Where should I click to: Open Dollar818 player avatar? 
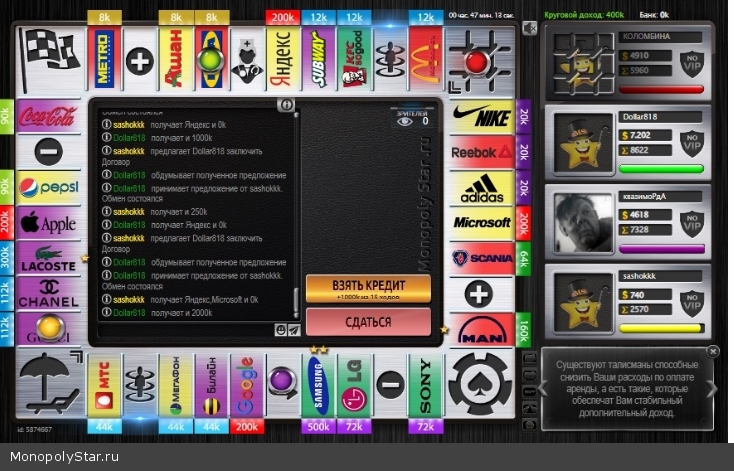pos(583,143)
